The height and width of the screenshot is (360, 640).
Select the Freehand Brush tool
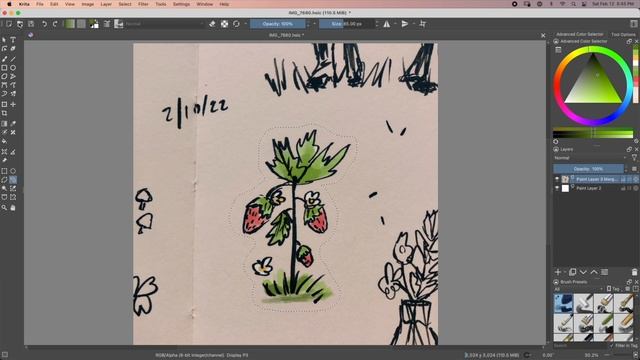click(x=4, y=59)
